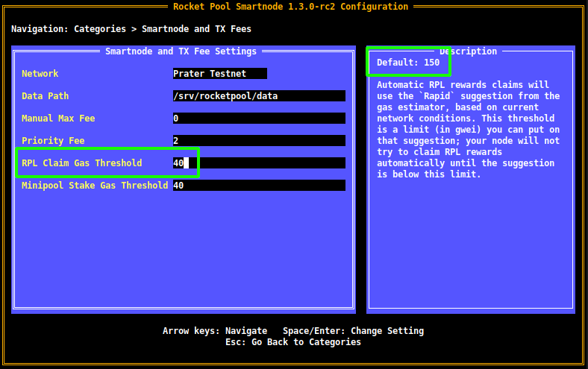Click the 'Default: 150' text

pyautogui.click(x=408, y=63)
